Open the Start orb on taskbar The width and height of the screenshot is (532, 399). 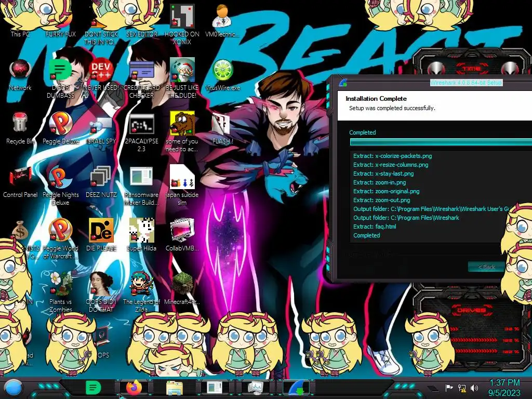[14, 388]
